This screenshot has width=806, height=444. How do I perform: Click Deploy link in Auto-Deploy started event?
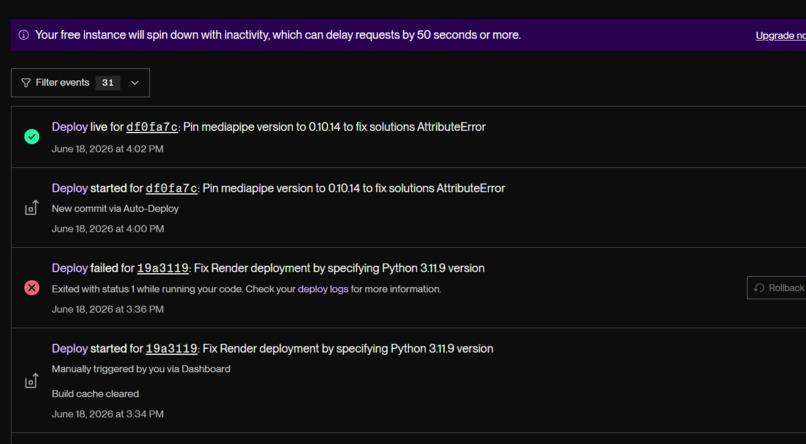click(x=69, y=189)
